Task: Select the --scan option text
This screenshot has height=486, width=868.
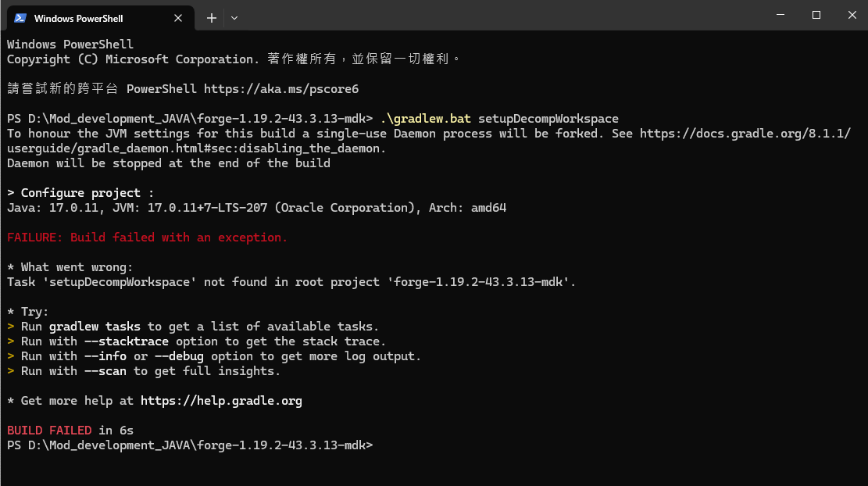Action: [105, 370]
